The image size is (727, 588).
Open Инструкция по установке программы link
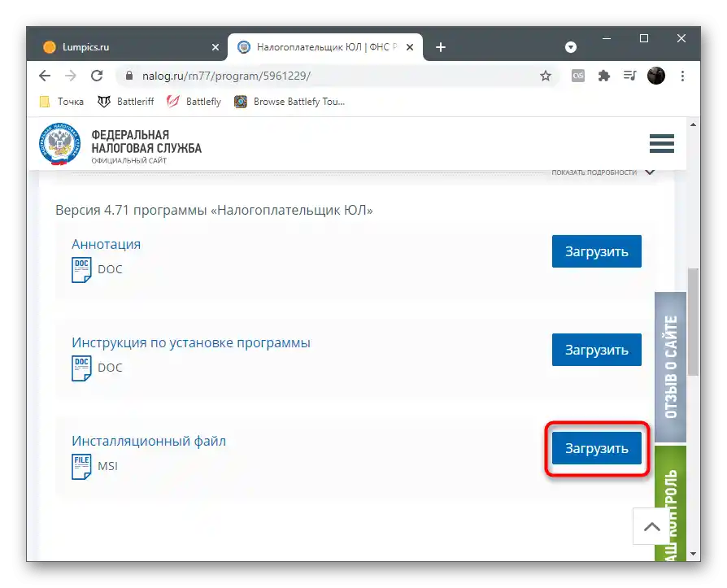pyautogui.click(x=191, y=342)
